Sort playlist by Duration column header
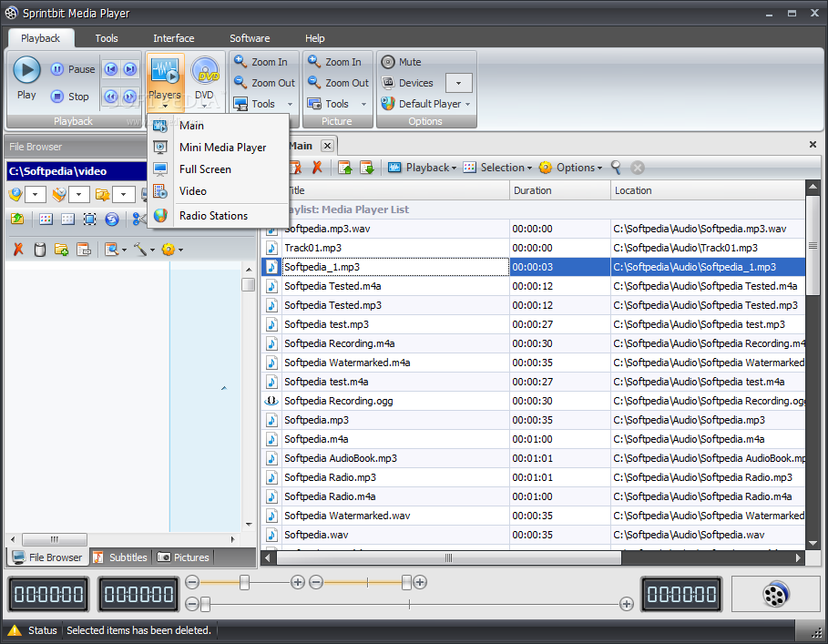The image size is (828, 644). (x=560, y=190)
